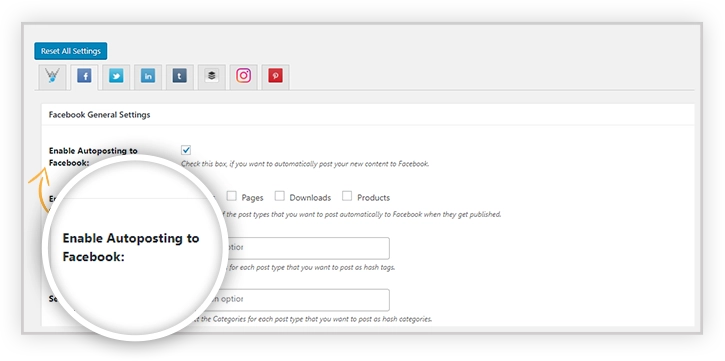Click the Products label text
The image size is (725, 361).
click(x=374, y=198)
